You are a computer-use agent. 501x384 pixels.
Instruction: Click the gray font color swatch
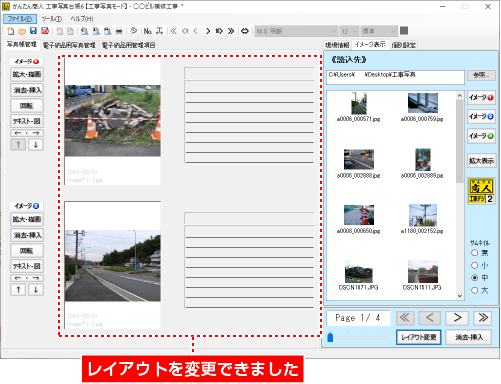(x=404, y=31)
